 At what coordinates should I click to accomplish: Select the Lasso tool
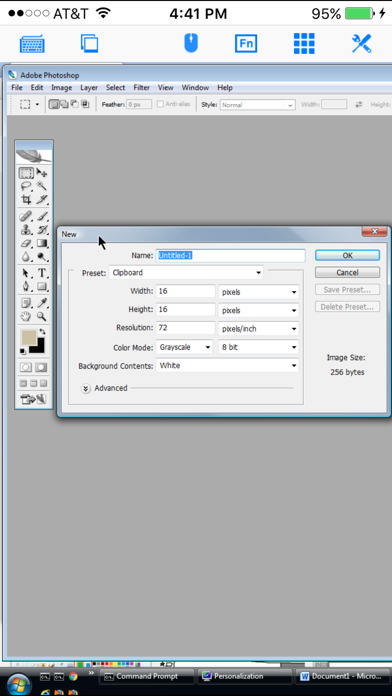click(26, 186)
